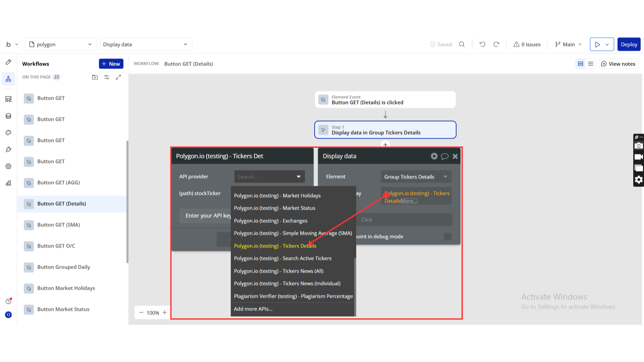644x362 pixels.
Task: Open the Plugins tab plug icon
Action: point(8,149)
